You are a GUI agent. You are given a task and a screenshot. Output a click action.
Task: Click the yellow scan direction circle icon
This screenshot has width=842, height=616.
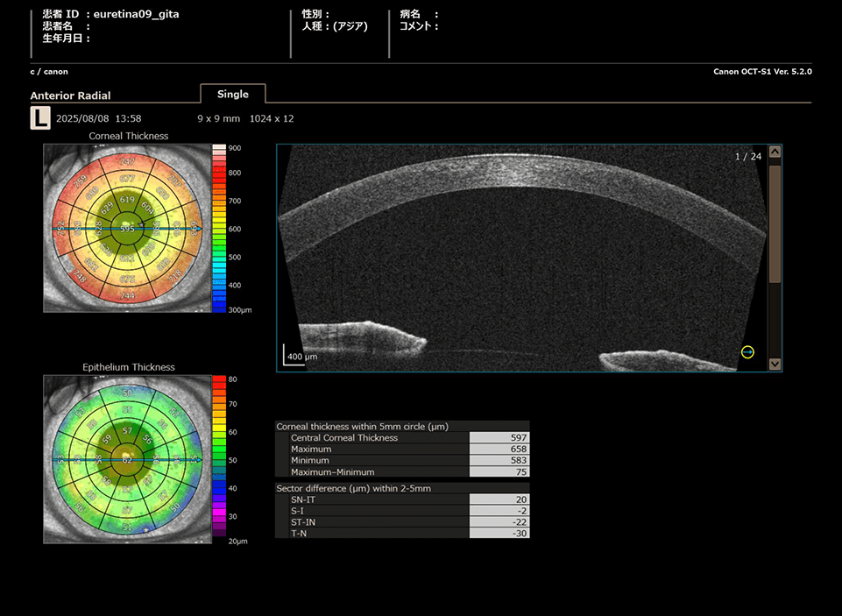click(x=747, y=352)
